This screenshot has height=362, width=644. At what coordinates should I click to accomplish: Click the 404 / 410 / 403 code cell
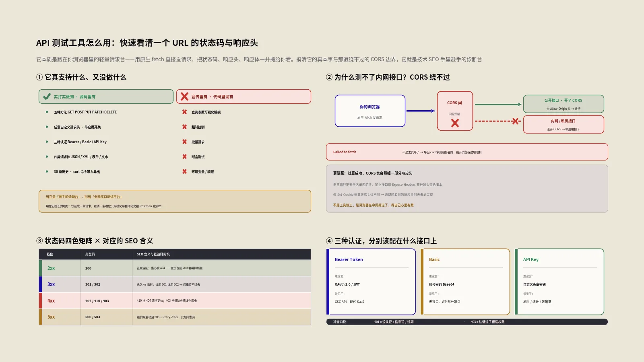tap(97, 301)
